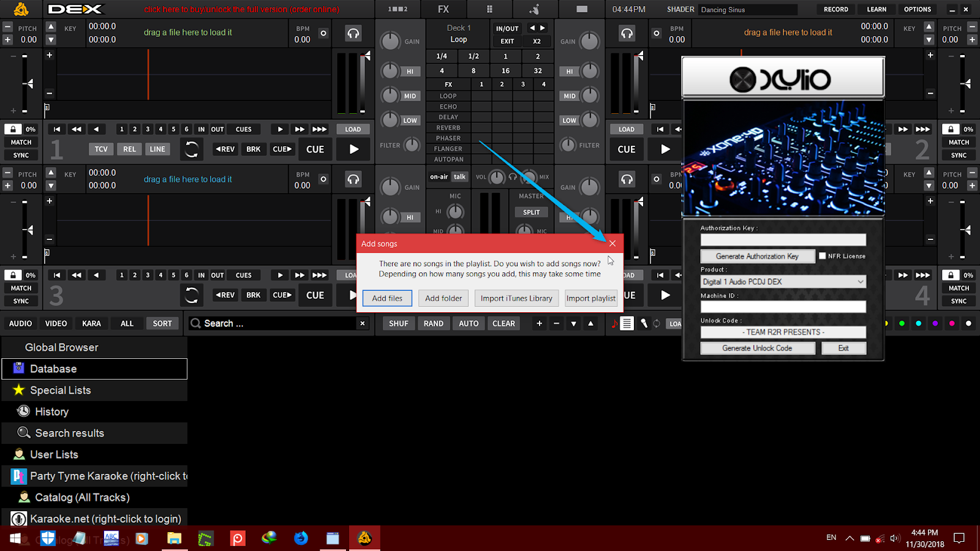
Task: Select the cyan color tag dot
Action: [x=918, y=323]
